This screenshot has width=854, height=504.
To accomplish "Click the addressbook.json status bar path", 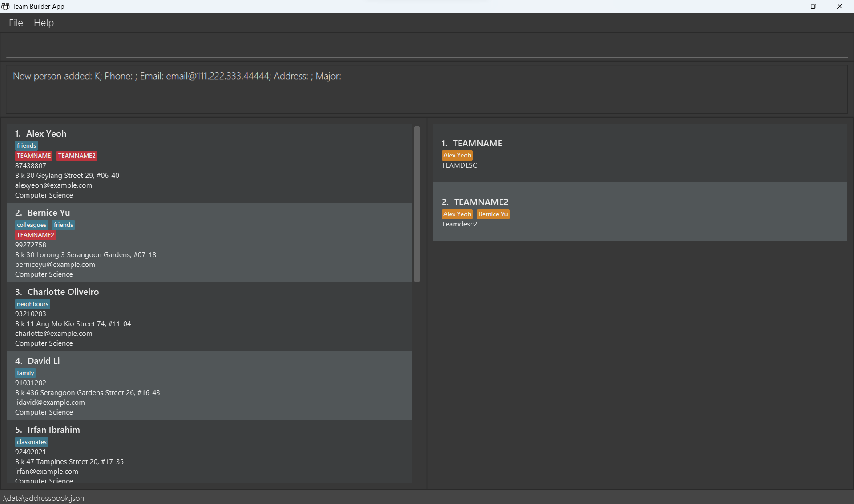I will (x=44, y=498).
